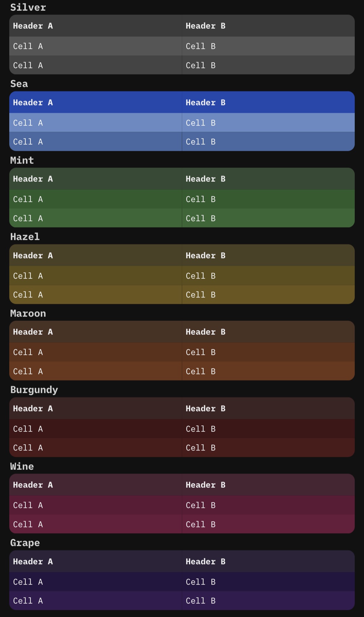Select second-row Cell A in Maroon table
Image resolution: width=364 pixels, height=617 pixels.
coord(28,371)
